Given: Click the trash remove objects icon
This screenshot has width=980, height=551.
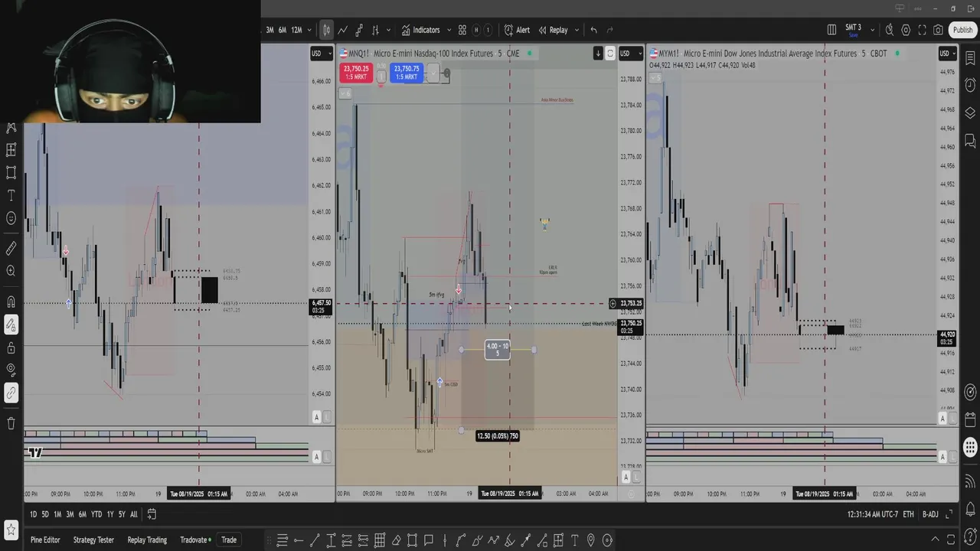Looking at the screenshot, I should pos(11,423).
